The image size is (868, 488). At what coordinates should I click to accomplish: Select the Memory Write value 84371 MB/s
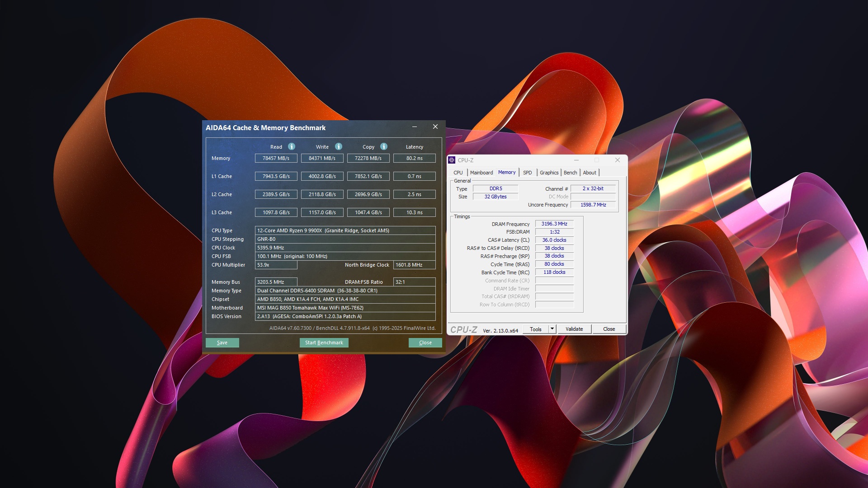(x=322, y=158)
